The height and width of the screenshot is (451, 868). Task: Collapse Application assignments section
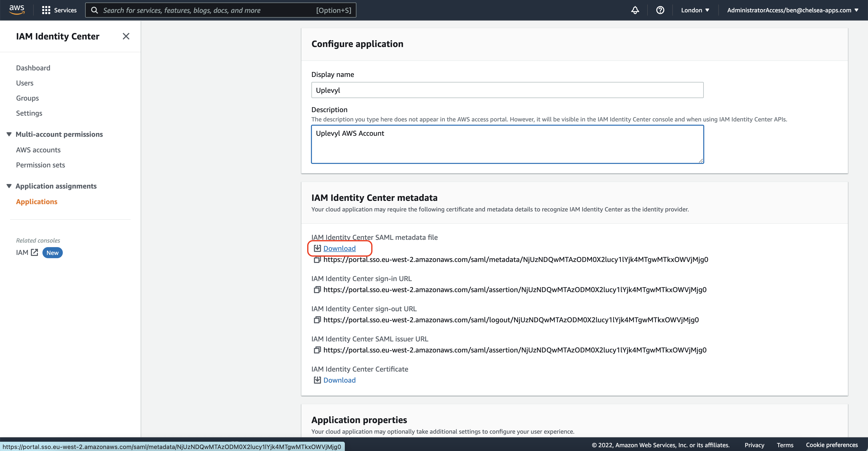coord(9,186)
